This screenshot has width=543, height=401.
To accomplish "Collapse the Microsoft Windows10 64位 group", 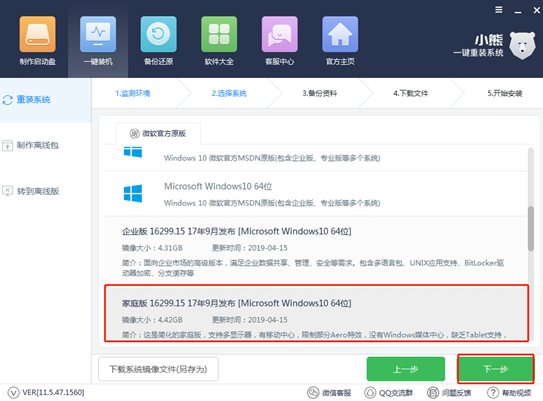I will tap(317, 194).
